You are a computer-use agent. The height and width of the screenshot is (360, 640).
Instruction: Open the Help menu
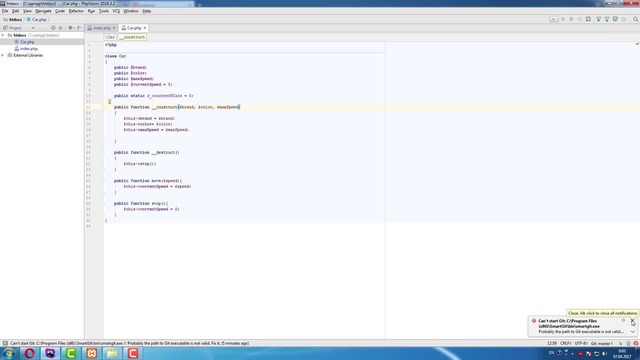pyautogui.click(x=147, y=11)
